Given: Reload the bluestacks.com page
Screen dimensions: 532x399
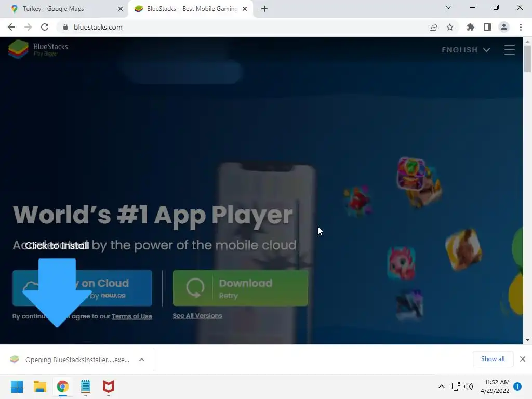Looking at the screenshot, I should (45, 27).
